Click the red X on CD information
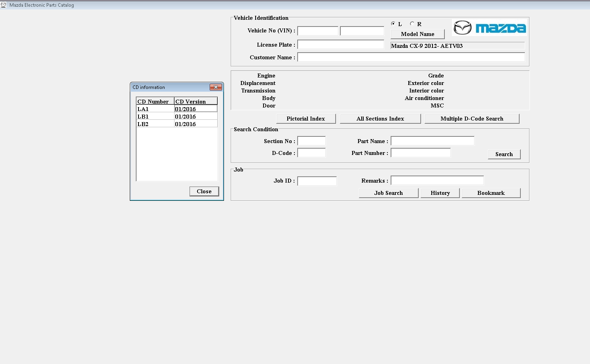The height and width of the screenshot is (364, 590). (216, 87)
